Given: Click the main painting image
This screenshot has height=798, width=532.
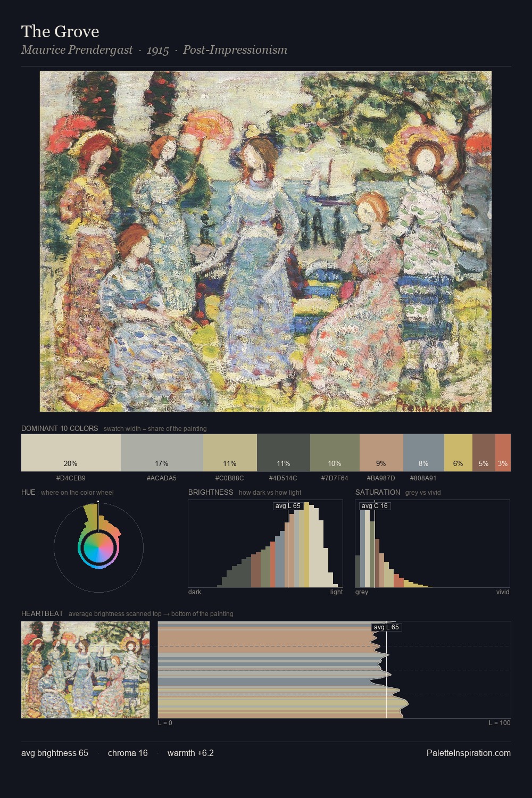Looking at the screenshot, I should [265, 242].
